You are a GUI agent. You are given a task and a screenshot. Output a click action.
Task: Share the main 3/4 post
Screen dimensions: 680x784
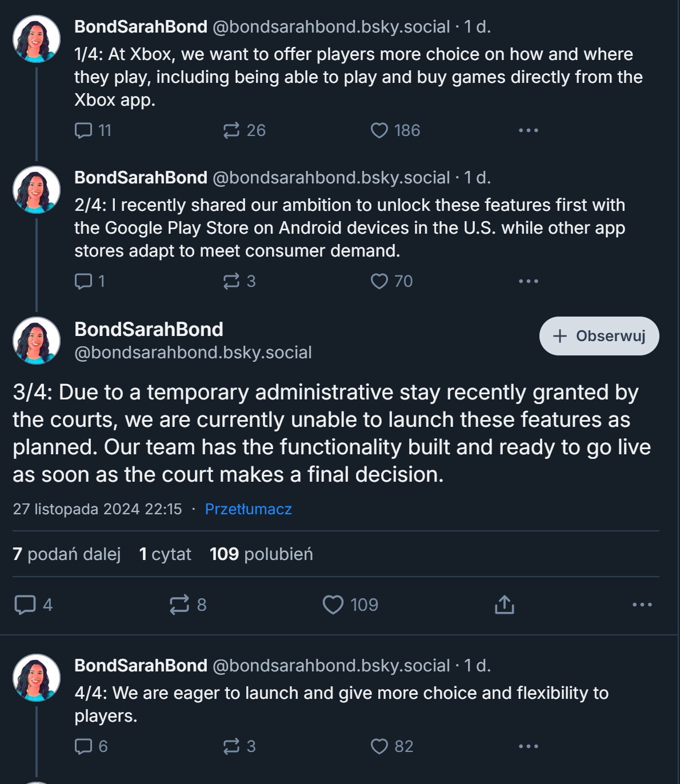point(505,605)
